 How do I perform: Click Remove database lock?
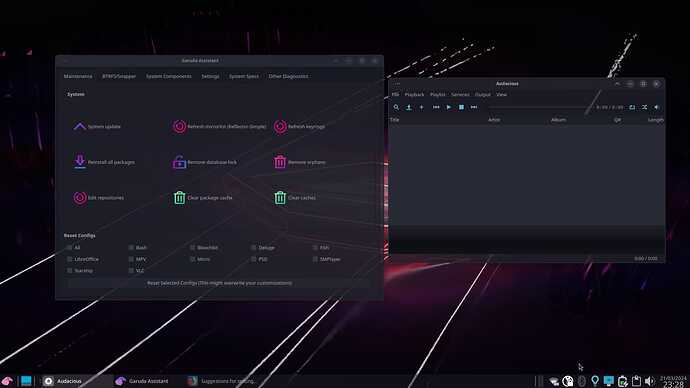point(205,162)
